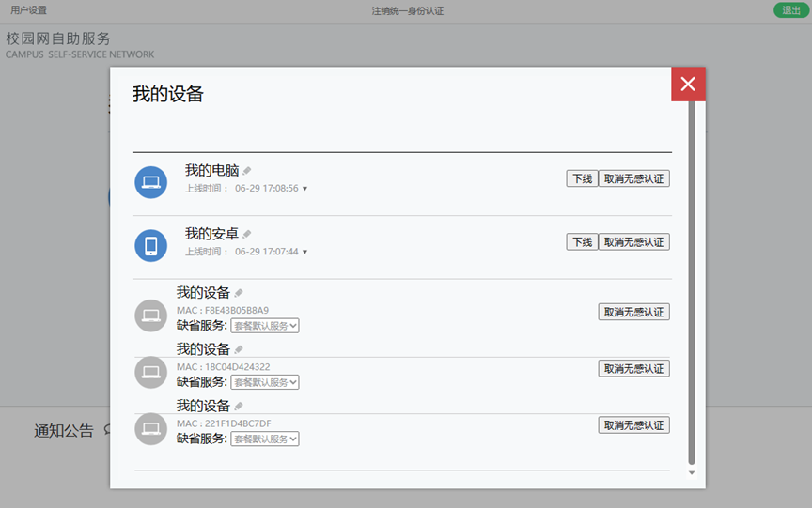Expand online time details for 我的电脑
Screen dimensions: 812x508
(x=304, y=189)
